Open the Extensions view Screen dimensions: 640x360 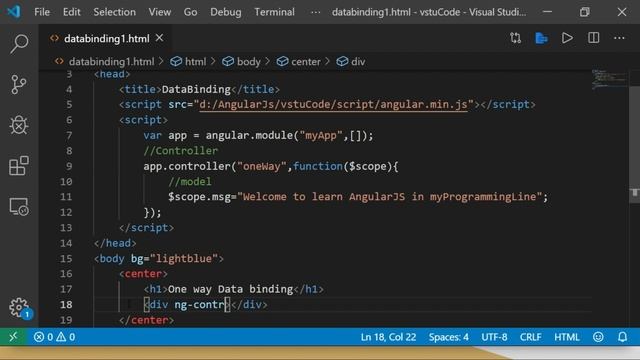19,166
